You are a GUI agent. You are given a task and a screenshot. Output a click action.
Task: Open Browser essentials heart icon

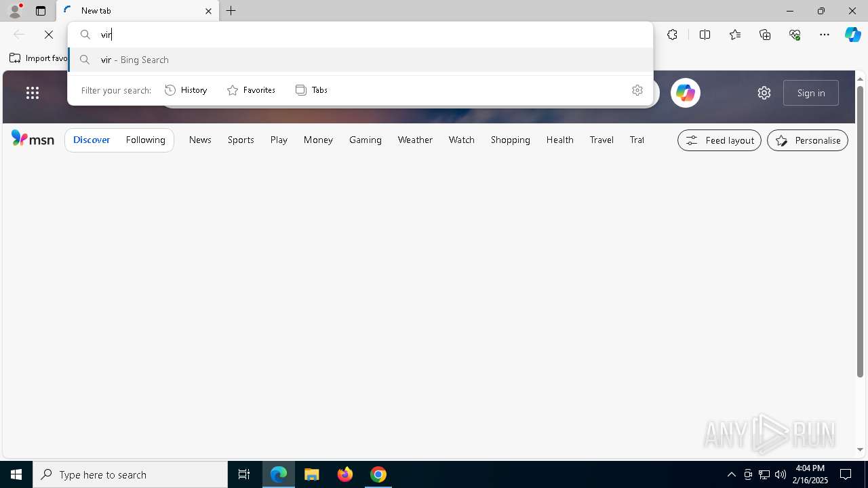(x=795, y=35)
